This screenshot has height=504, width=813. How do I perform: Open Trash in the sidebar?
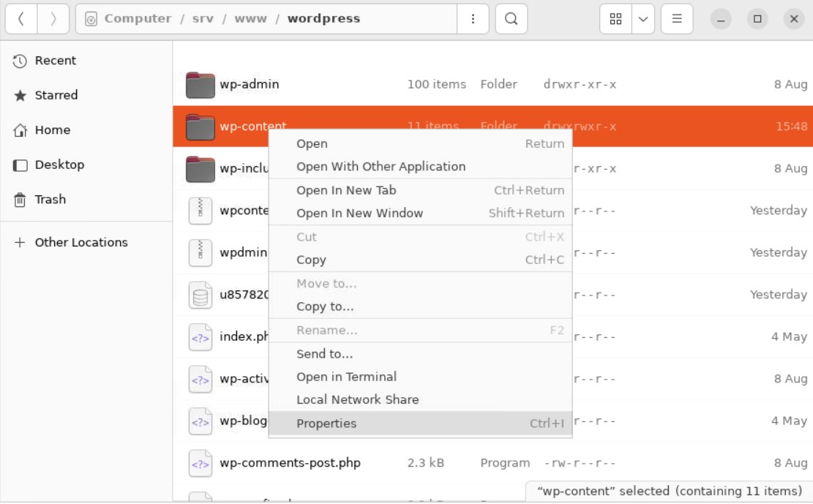(x=86, y=200)
